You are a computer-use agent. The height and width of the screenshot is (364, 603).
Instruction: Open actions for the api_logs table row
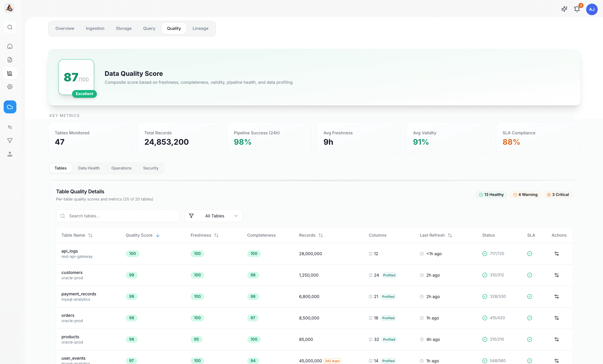point(556,253)
